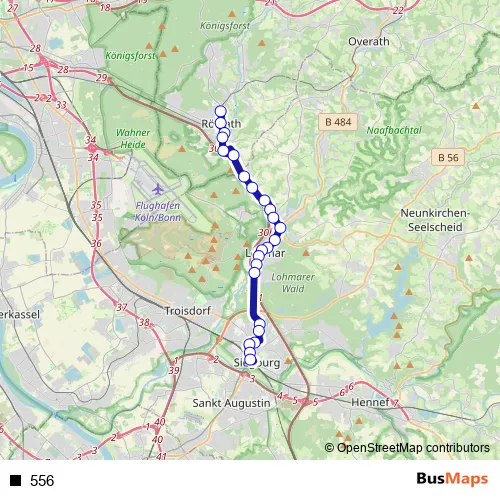
Task: Click the B 484 road shield
Action: click(x=338, y=122)
